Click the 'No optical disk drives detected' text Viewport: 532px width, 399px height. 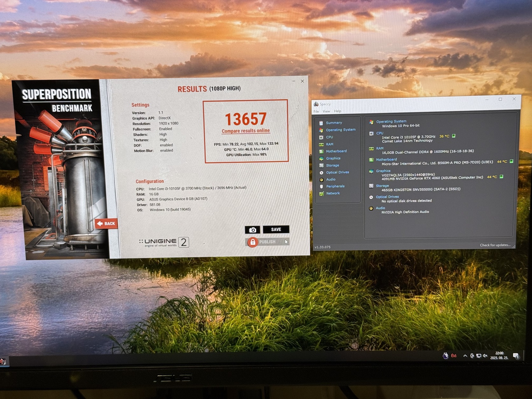407,201
